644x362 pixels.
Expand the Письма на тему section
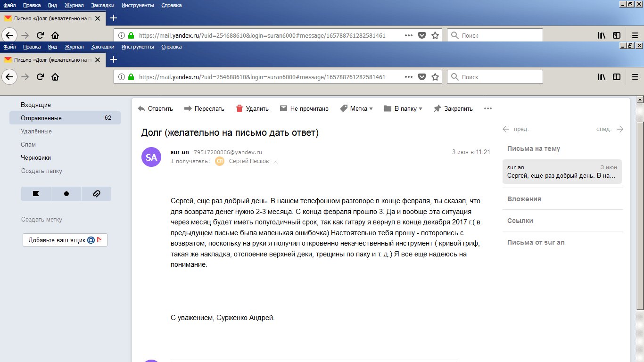tap(534, 148)
